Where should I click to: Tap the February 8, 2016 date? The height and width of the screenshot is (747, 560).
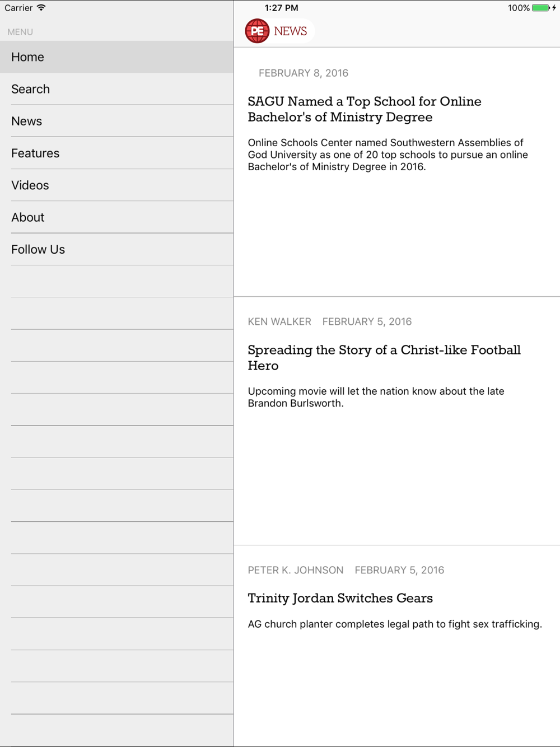click(x=304, y=73)
